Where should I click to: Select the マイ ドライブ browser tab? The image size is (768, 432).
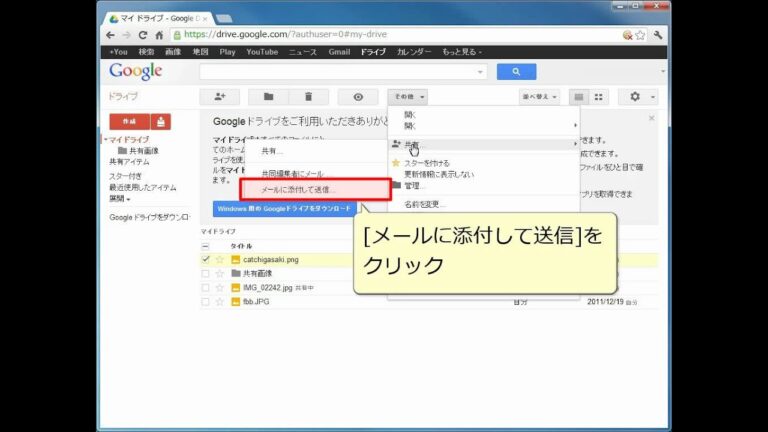click(158, 19)
